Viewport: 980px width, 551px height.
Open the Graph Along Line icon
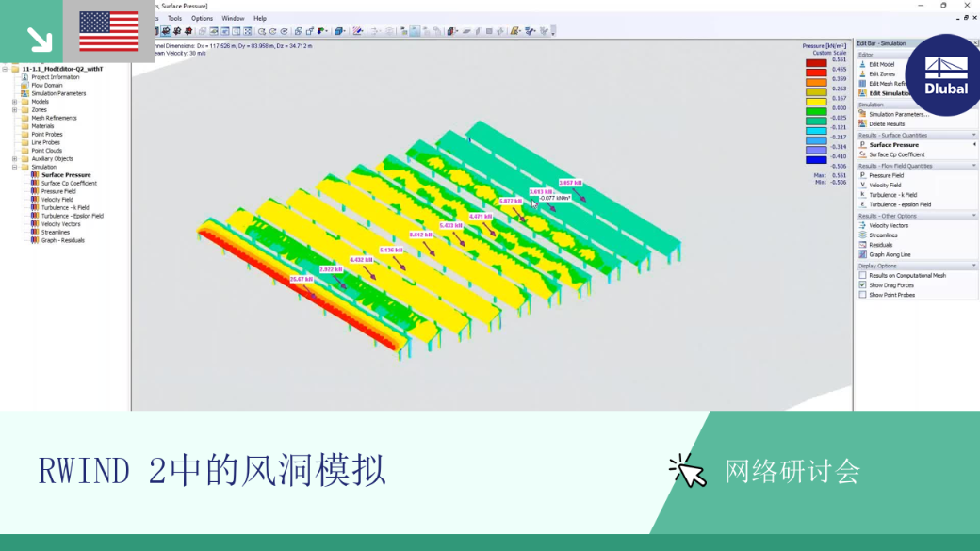tap(862, 254)
